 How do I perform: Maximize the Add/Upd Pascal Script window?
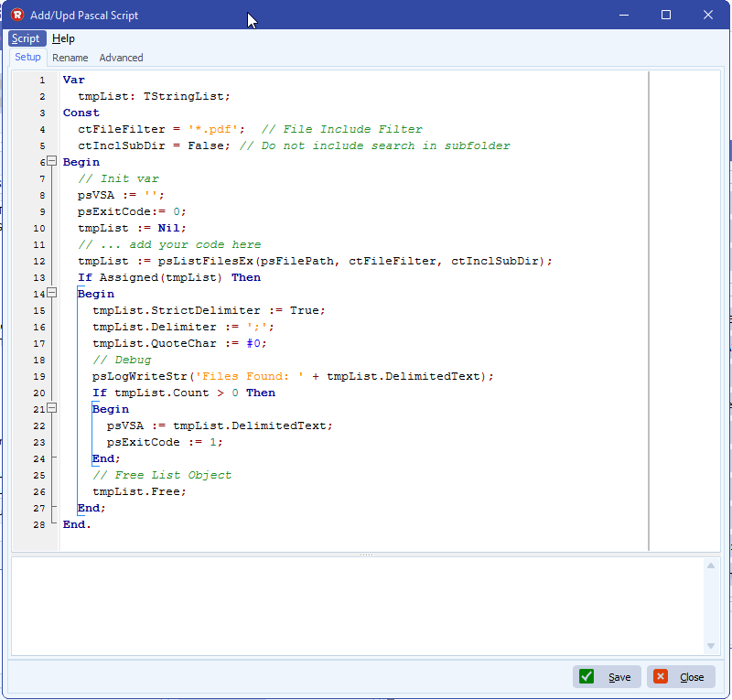(x=666, y=15)
